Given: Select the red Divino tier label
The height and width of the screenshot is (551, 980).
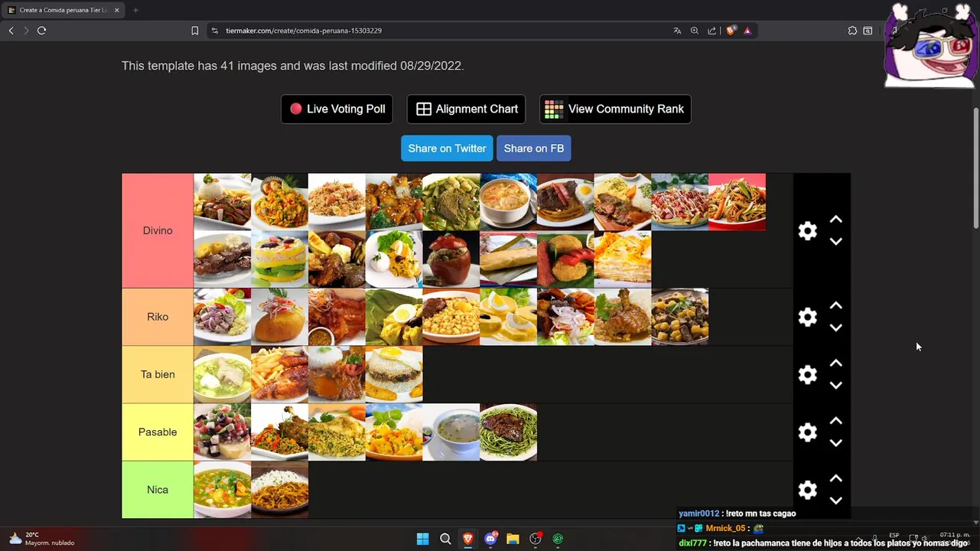Looking at the screenshot, I should click(158, 230).
